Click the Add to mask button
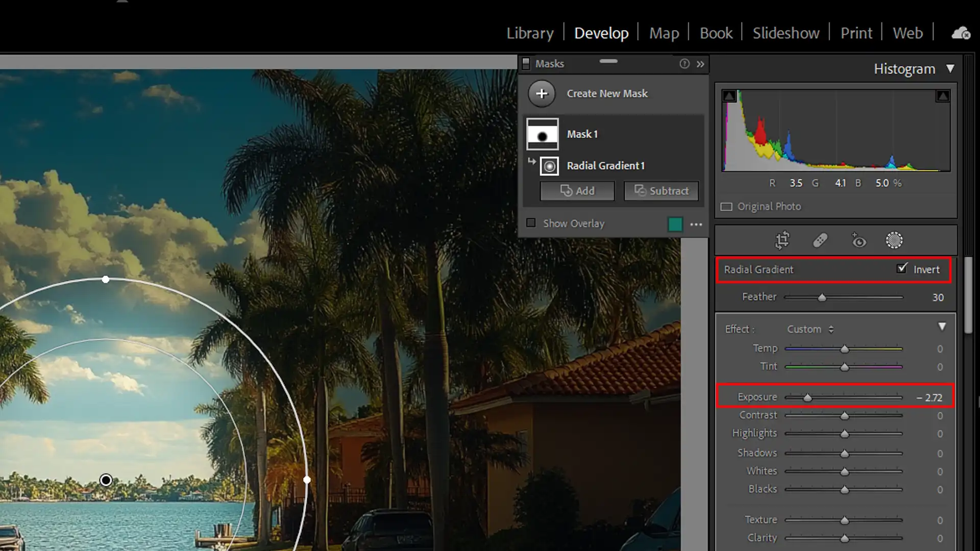Screen dimensions: 980x551 pyautogui.click(x=577, y=191)
